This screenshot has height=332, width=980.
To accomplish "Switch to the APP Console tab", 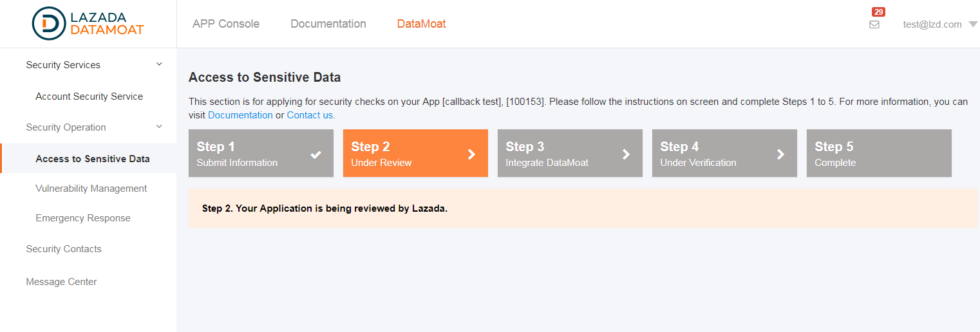I will [226, 24].
